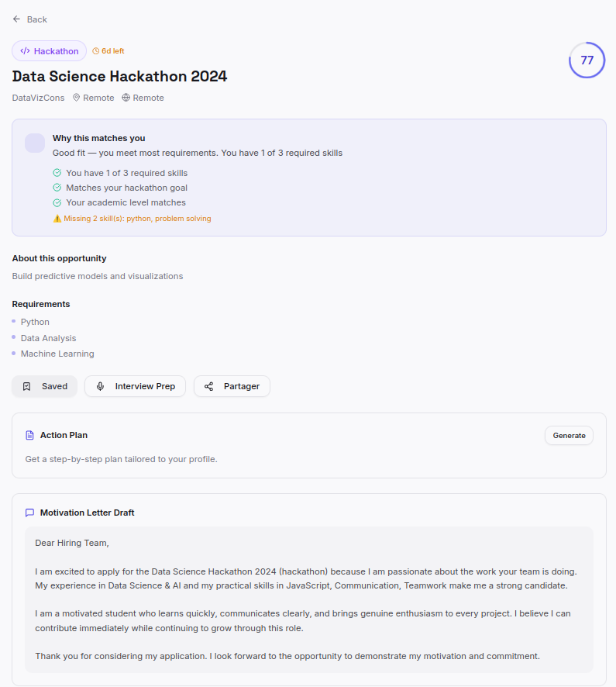The width and height of the screenshot is (616, 687).
Task: Click checkmark beside academic level match
Action: coord(57,202)
